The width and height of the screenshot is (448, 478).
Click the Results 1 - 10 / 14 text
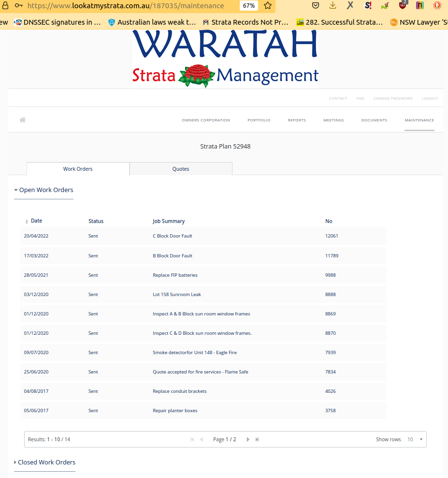(49, 439)
